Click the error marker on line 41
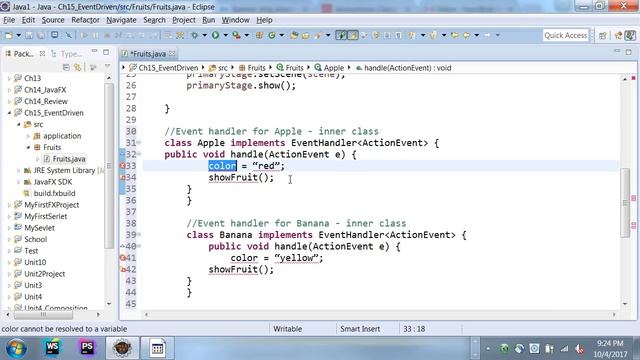This screenshot has height=360, width=640. coord(122,258)
